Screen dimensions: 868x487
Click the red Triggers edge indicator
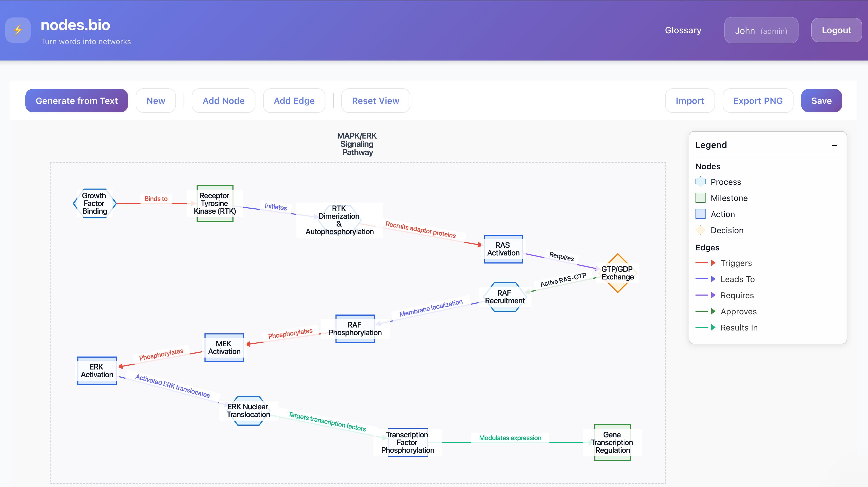pos(705,263)
